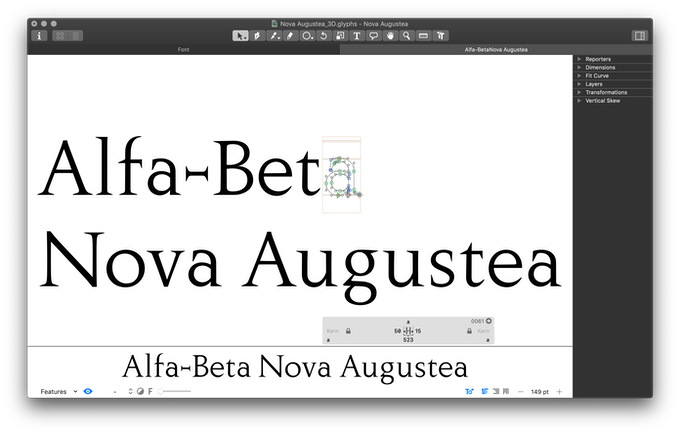Select the TrueType Instructor tool

[x=440, y=36]
